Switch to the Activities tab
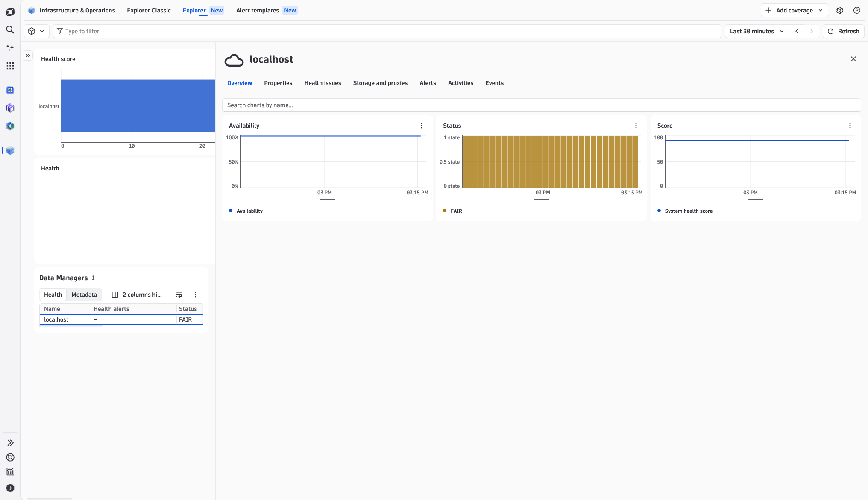The height and width of the screenshot is (500, 868). click(460, 83)
